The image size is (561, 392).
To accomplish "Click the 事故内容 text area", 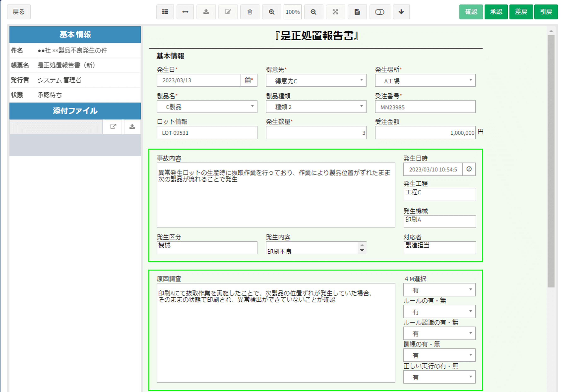I will pos(276,195).
